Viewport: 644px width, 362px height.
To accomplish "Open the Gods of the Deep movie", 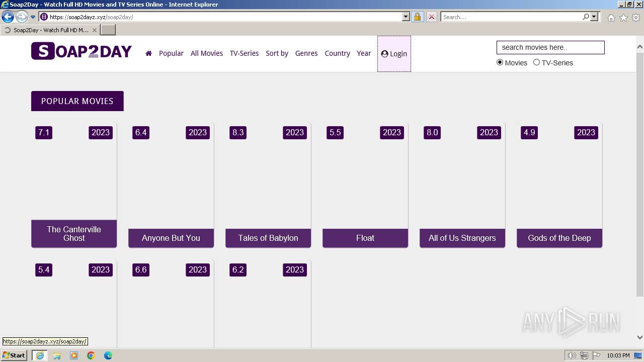I will tap(559, 185).
